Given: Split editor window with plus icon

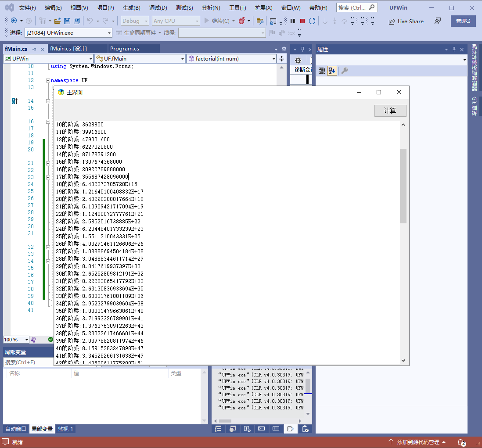Looking at the screenshot, I should (281, 58).
